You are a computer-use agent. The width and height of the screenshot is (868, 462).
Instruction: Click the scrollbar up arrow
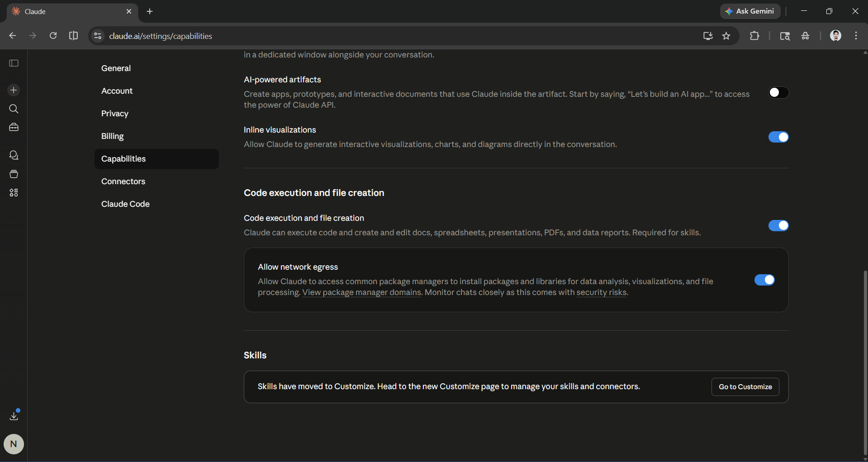point(865,52)
